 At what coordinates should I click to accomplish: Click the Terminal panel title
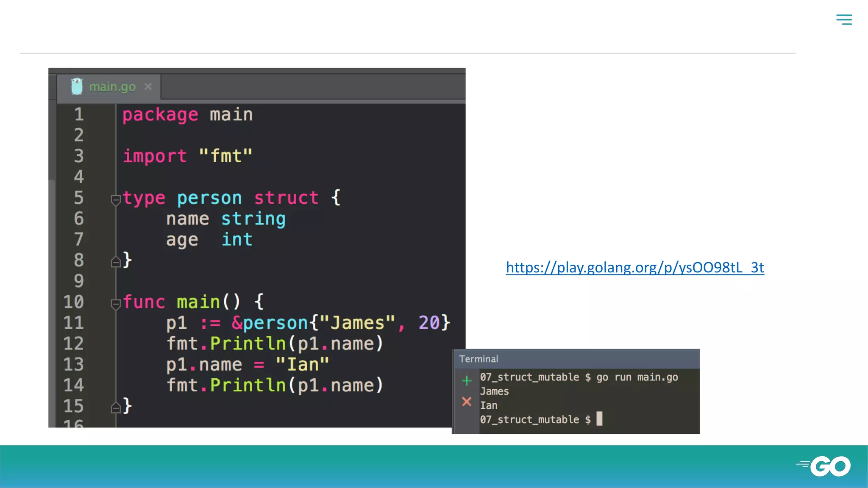point(479,359)
